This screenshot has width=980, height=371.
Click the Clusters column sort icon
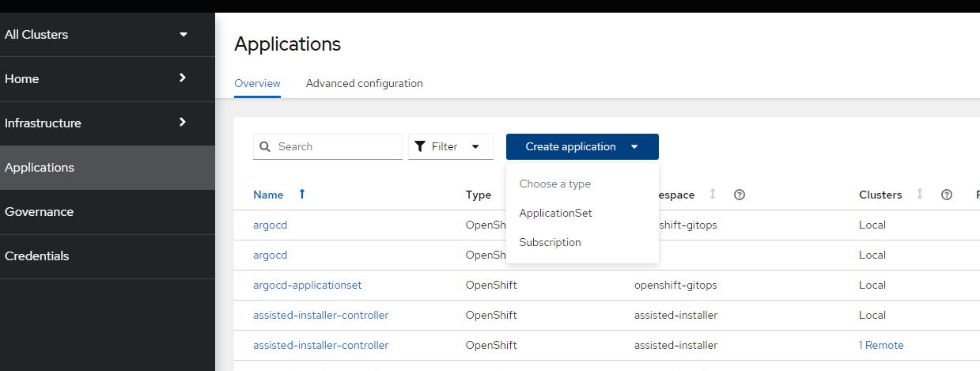(919, 194)
